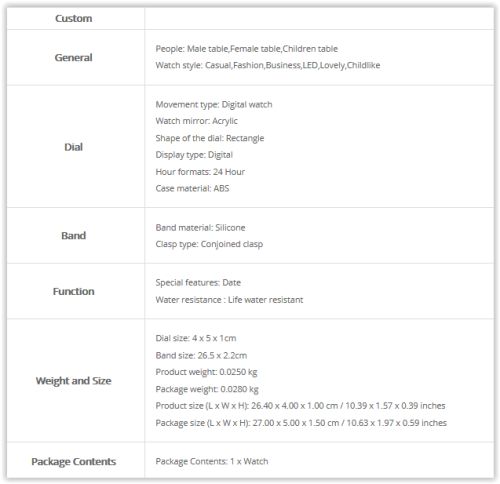Click Movement type: Digital watch text

coord(214,105)
